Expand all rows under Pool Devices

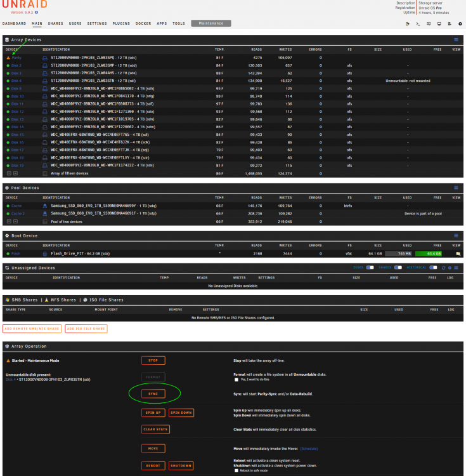click(9, 221)
